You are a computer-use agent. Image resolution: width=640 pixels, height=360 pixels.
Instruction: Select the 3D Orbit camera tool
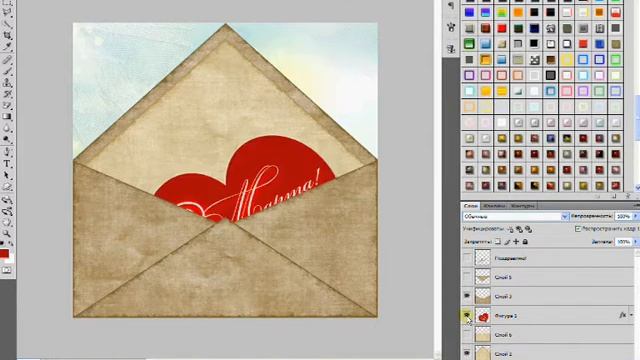[x=7, y=211]
